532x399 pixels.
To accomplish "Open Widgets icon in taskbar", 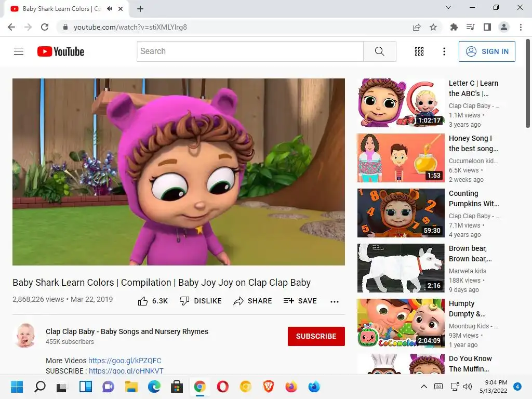I will (x=86, y=387).
